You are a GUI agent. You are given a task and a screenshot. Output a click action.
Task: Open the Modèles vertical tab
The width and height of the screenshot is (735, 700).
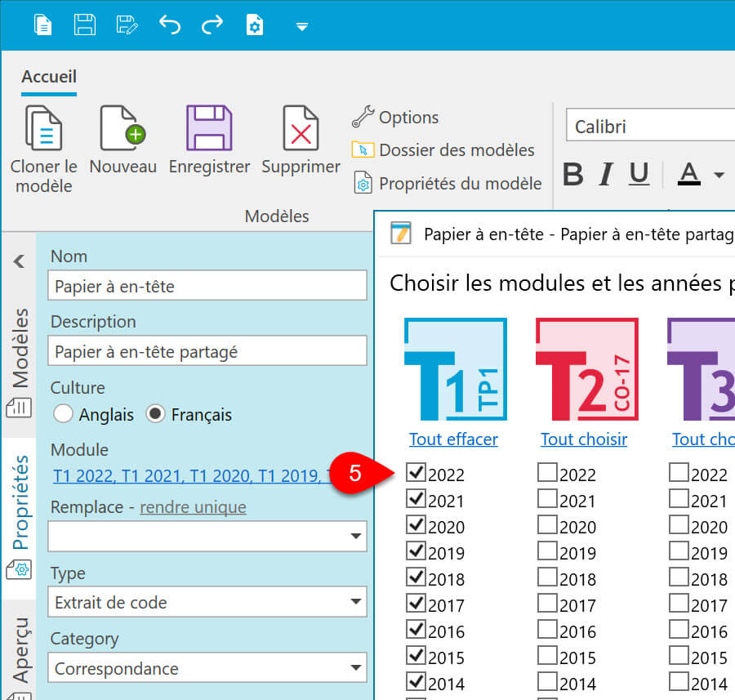[20, 363]
